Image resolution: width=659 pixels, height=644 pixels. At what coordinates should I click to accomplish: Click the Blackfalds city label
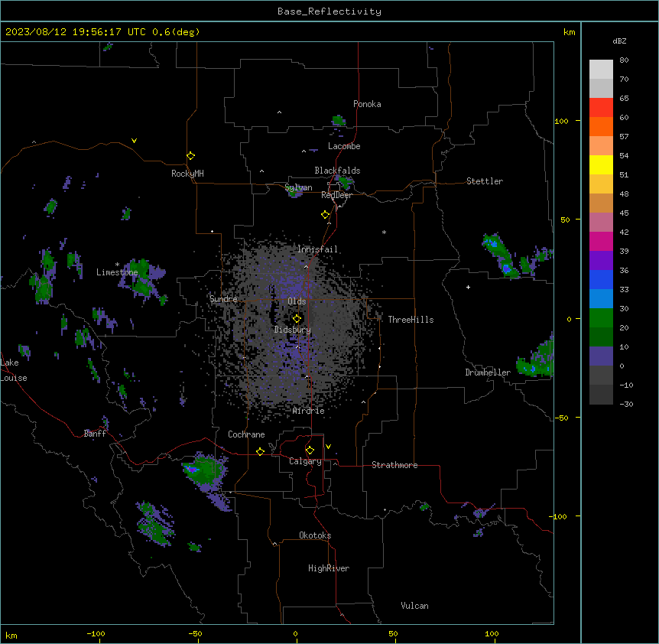click(x=337, y=171)
